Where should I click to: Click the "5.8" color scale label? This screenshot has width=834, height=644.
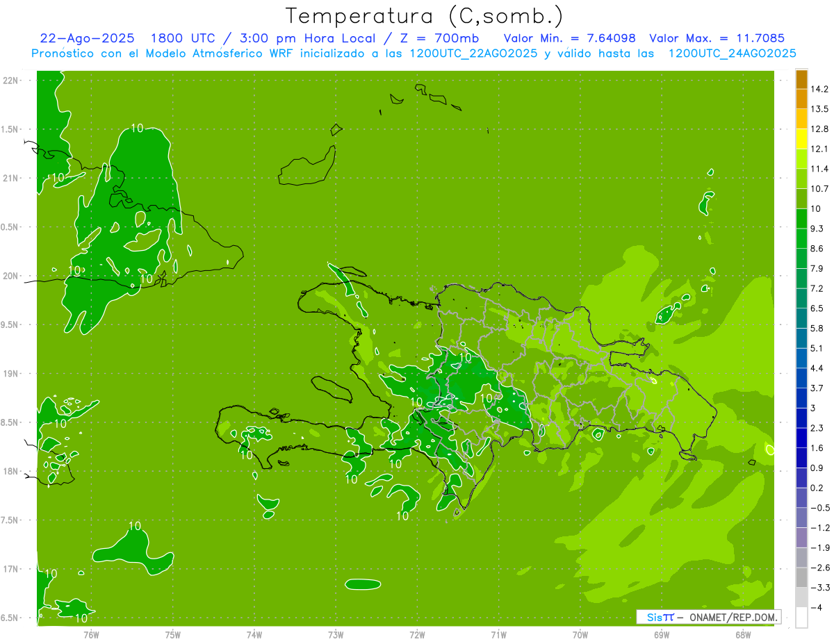pos(817,329)
